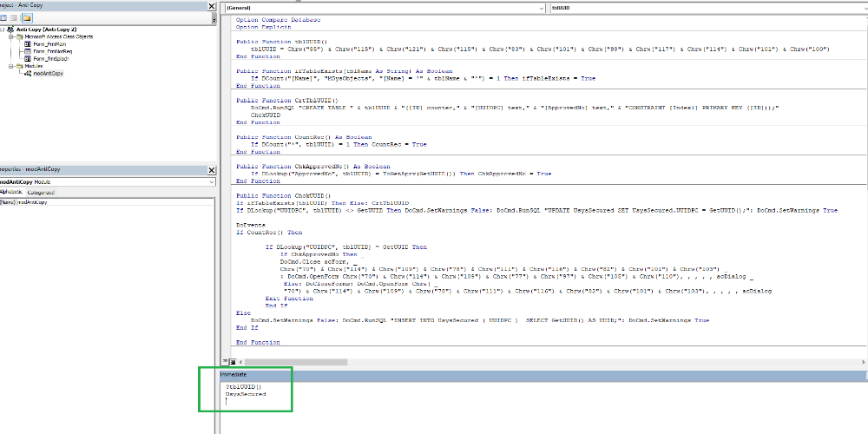This screenshot has height=434, width=868.
Task: Collapse Microsoft Access Class Objects folder
Action: click(x=10, y=36)
